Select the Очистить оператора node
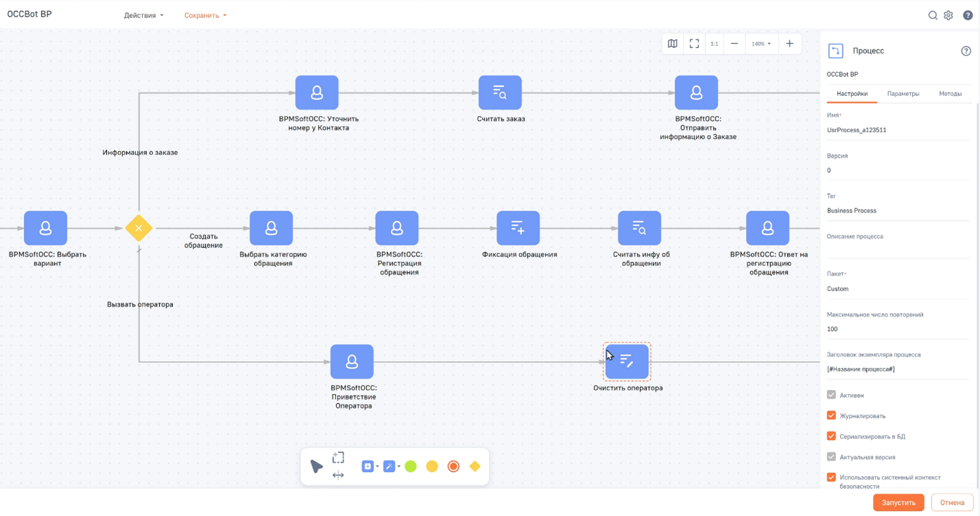This screenshot has width=980, height=516. (x=627, y=361)
